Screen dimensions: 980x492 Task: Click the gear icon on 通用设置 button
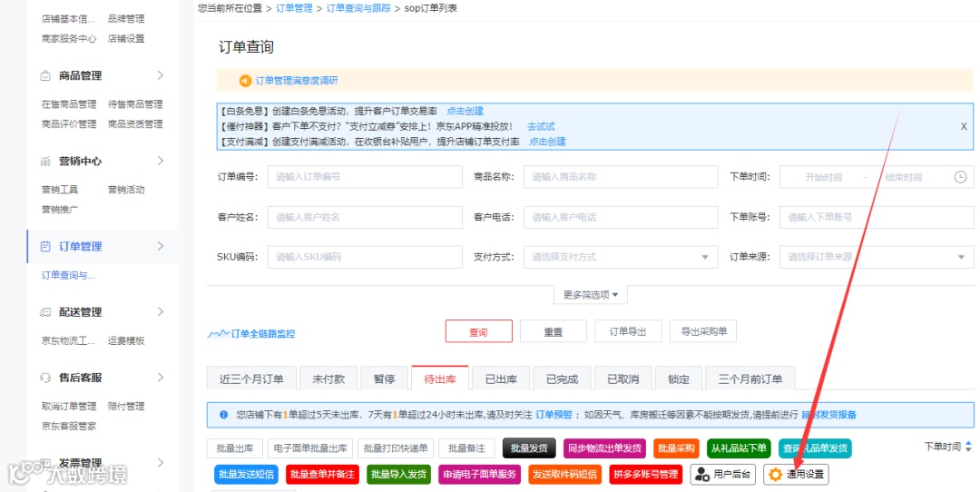[x=776, y=475]
